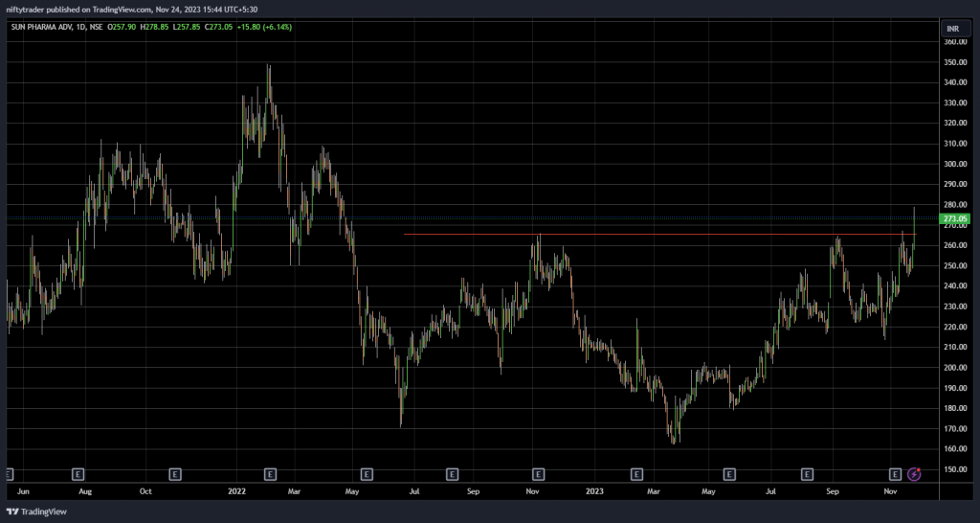The image size is (980, 523).
Task: Click the change value +15.80 (+6.14%)
Action: click(x=264, y=28)
